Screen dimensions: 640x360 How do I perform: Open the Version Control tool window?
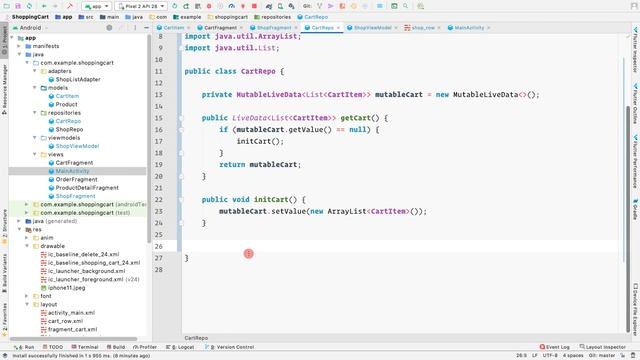pos(229,347)
